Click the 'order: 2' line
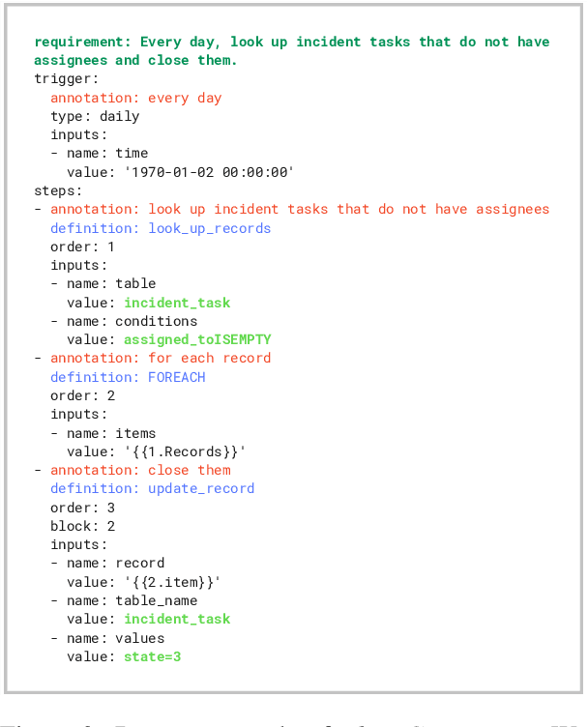The image size is (588, 727). pyautogui.click(x=82, y=396)
